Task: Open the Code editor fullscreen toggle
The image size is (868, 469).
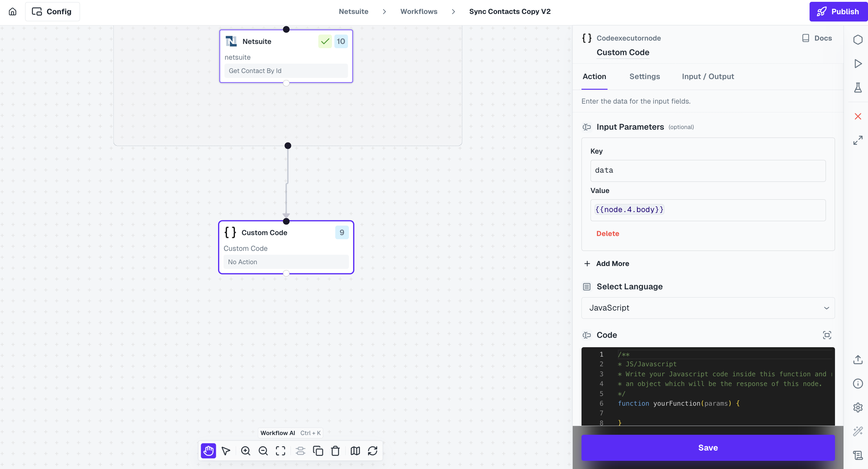Action: 827,335
